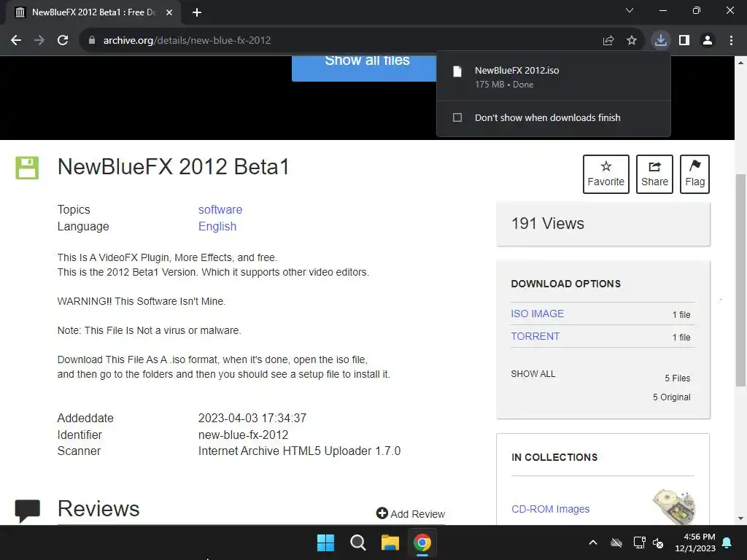
Task: Click the OneDrive tray icon
Action: [x=616, y=542]
